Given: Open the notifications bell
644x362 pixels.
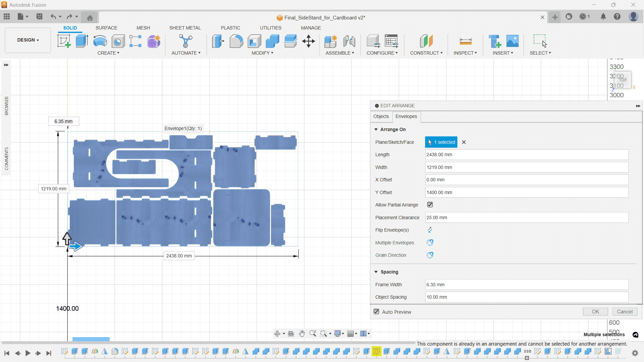Looking at the screenshot, I should click(x=603, y=17).
